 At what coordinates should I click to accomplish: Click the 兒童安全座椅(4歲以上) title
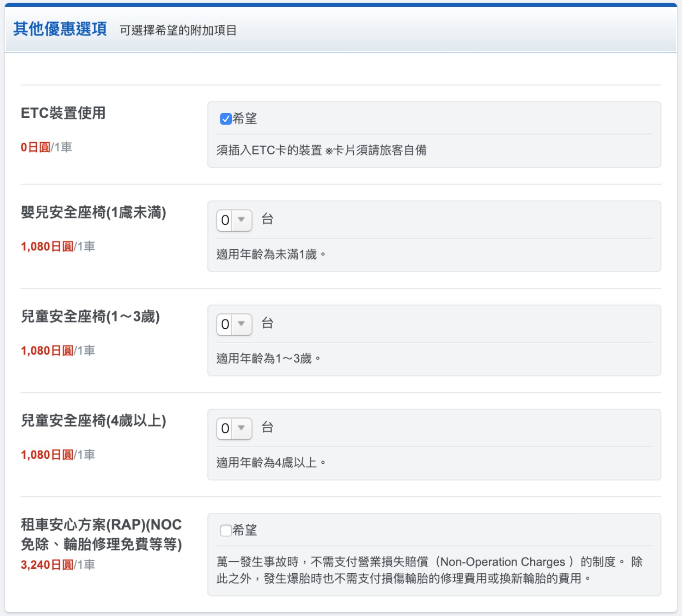(93, 421)
